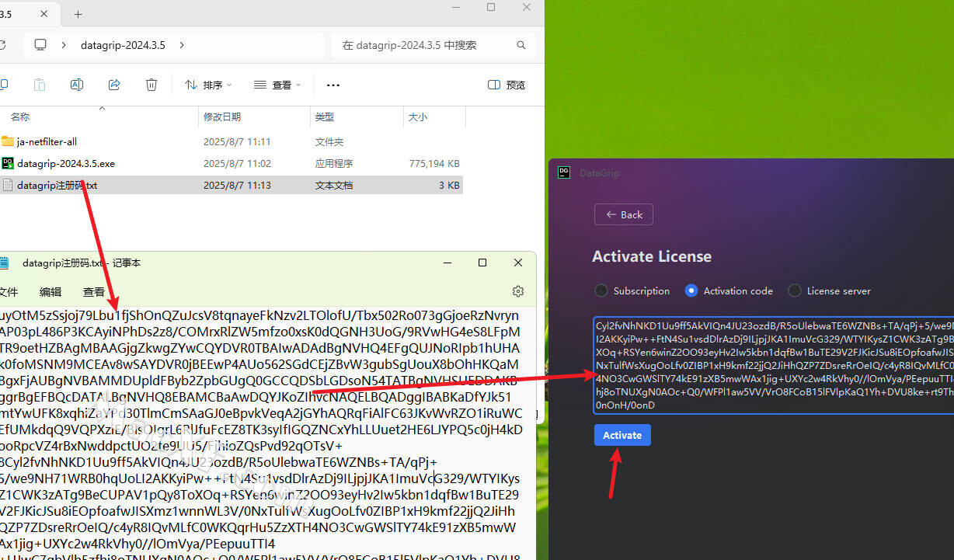Sort by 大小 column header
Viewport: 954px width, 560px height.
[x=417, y=117]
